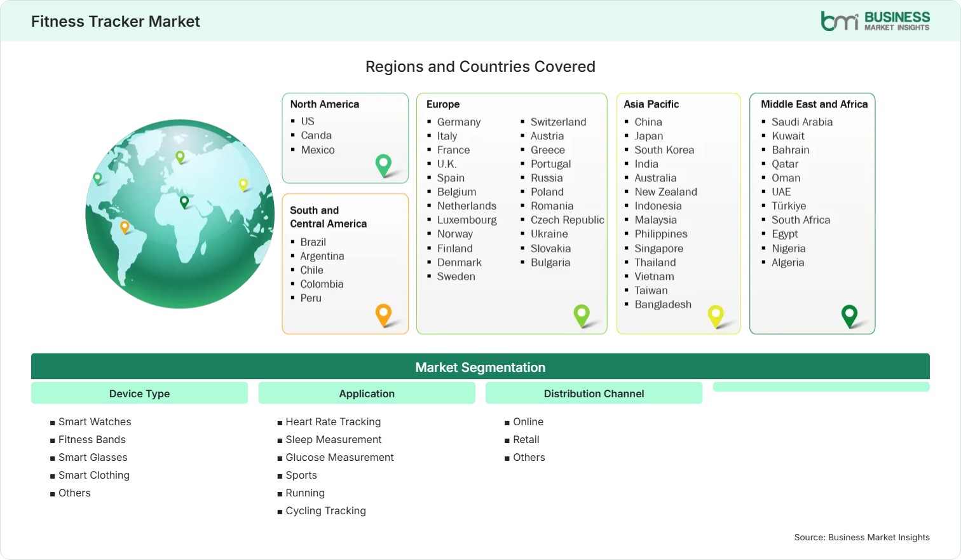This screenshot has width=961, height=560.
Task: Click the Market Segmentation banner
Action: click(480, 367)
